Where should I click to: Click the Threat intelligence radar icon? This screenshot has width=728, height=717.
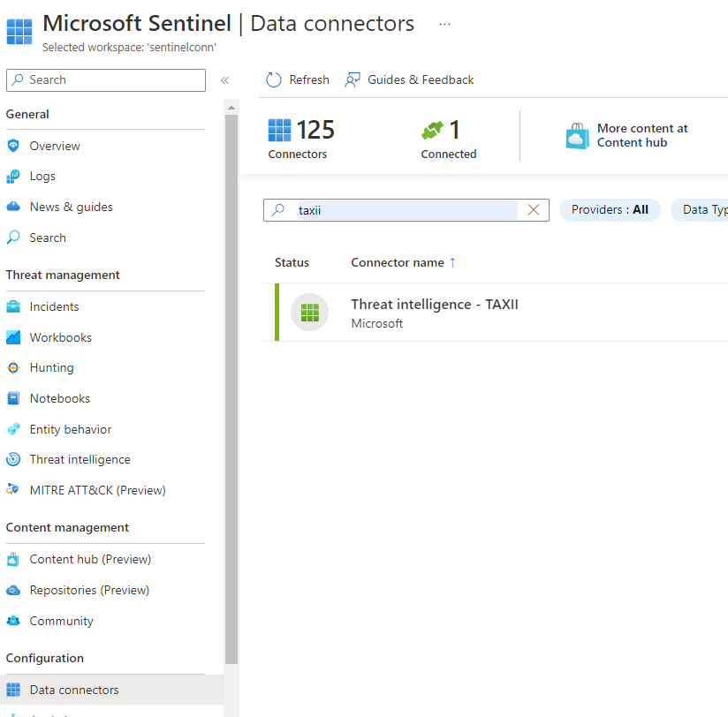tap(13, 459)
